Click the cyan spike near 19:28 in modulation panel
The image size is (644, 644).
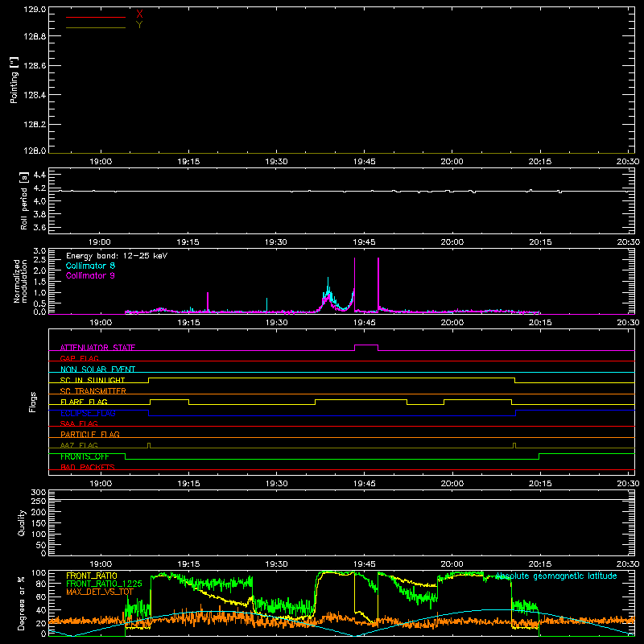(x=267, y=305)
